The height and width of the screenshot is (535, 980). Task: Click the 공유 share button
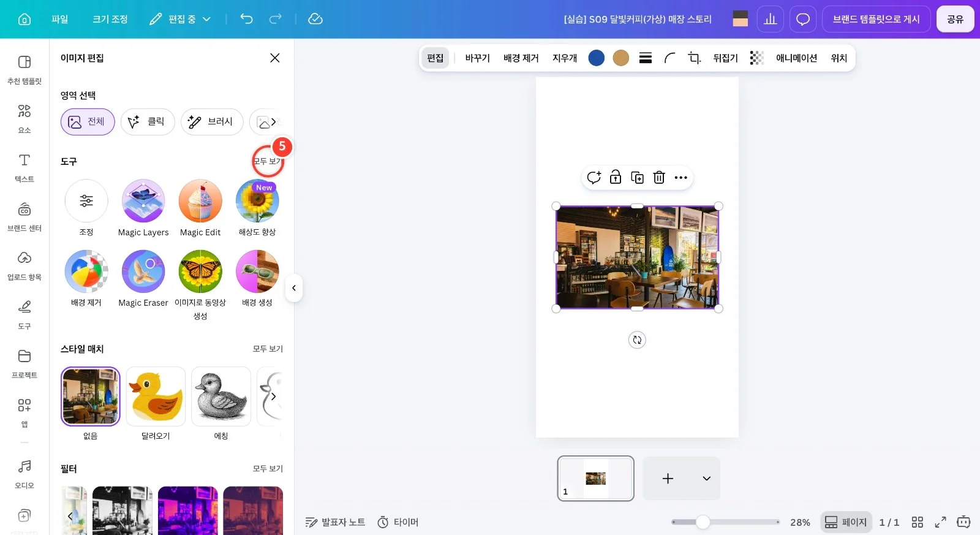point(956,19)
